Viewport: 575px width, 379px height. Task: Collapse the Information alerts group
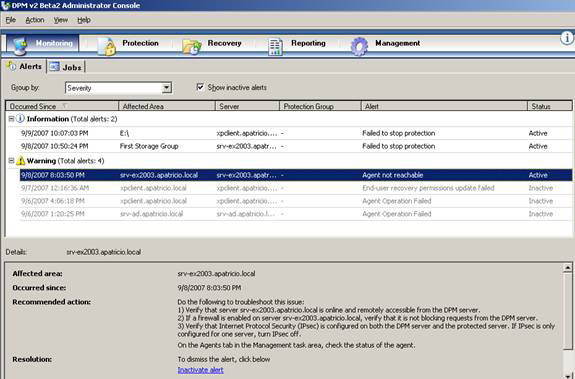tap(11, 119)
